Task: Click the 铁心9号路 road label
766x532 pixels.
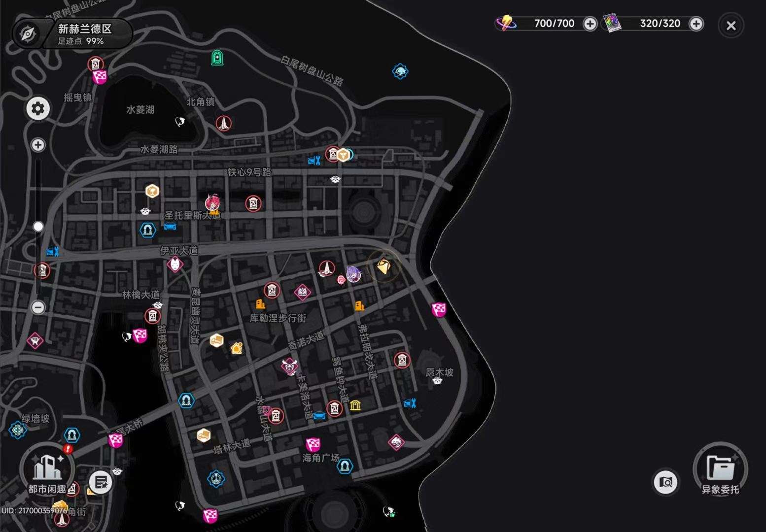Action: tap(250, 172)
